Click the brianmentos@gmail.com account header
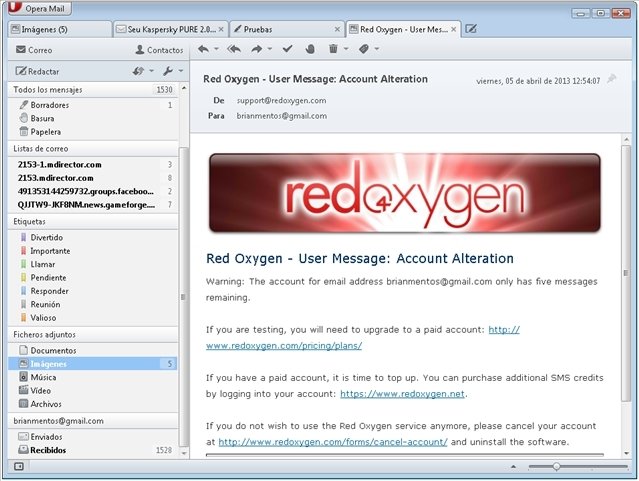Image resolution: width=639 pixels, height=481 pixels. click(x=93, y=421)
